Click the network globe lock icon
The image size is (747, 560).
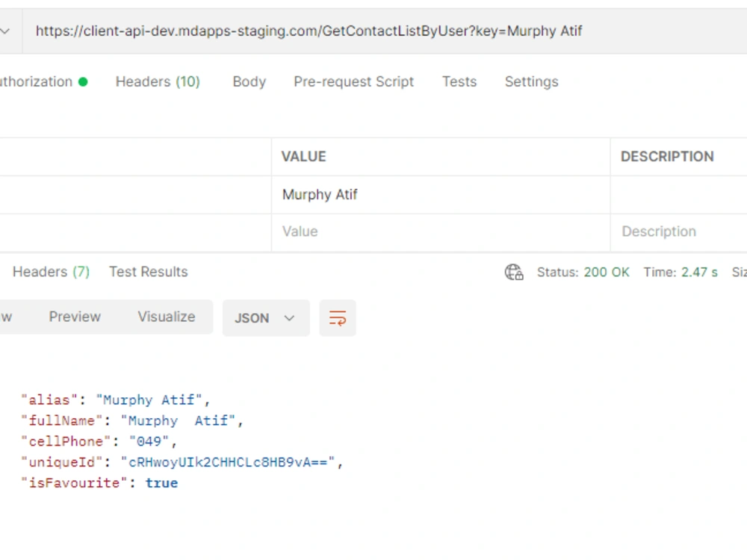[x=514, y=273]
